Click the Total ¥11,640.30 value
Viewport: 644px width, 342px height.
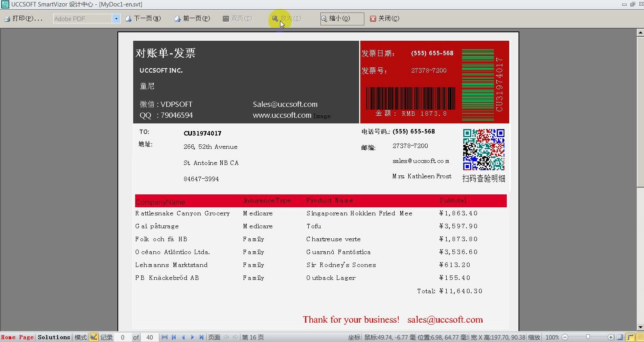tap(461, 291)
